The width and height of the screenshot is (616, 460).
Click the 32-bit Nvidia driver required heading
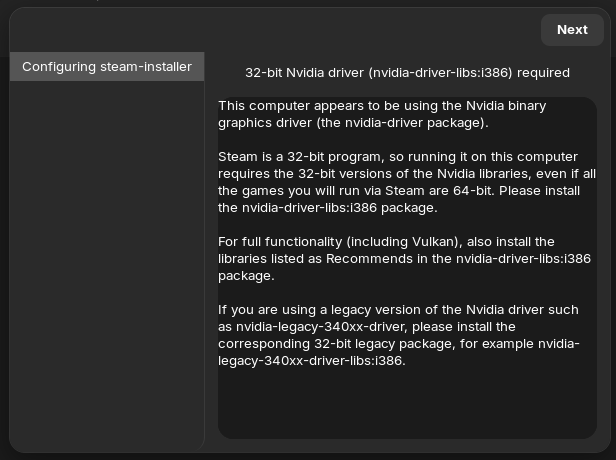tap(407, 73)
